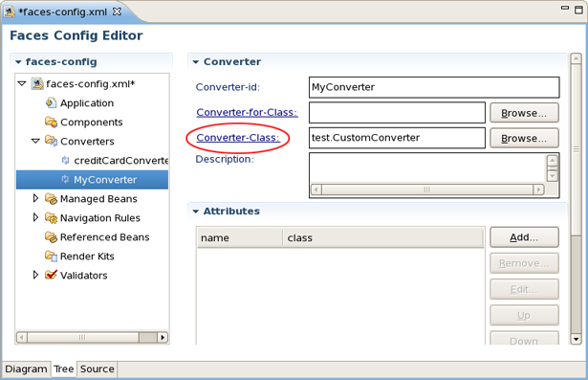Expand the Managed Beans node
This screenshot has width=588, height=380.
click(x=35, y=198)
